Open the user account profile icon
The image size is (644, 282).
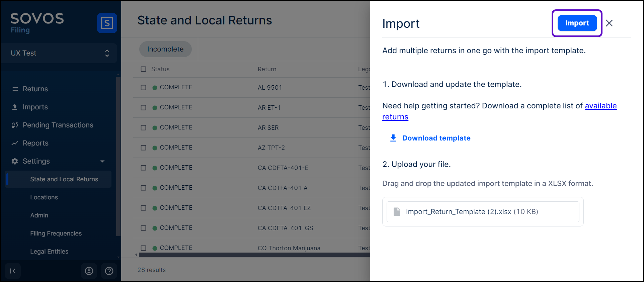[x=89, y=271]
